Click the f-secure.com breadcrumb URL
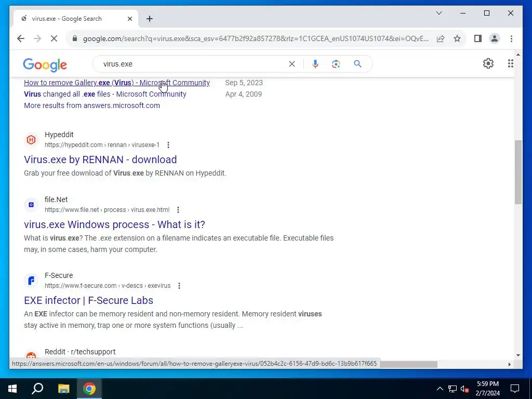The height and width of the screenshot is (399, 532). [107, 286]
